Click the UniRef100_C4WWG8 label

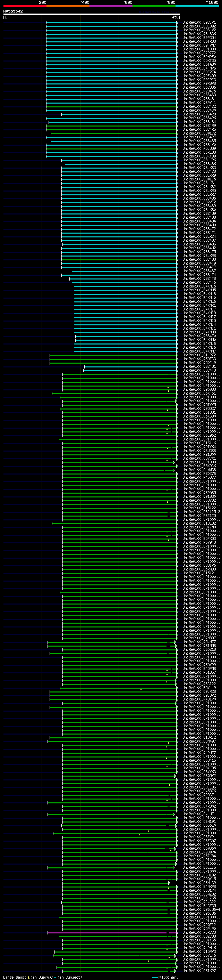[x=199, y=470]
